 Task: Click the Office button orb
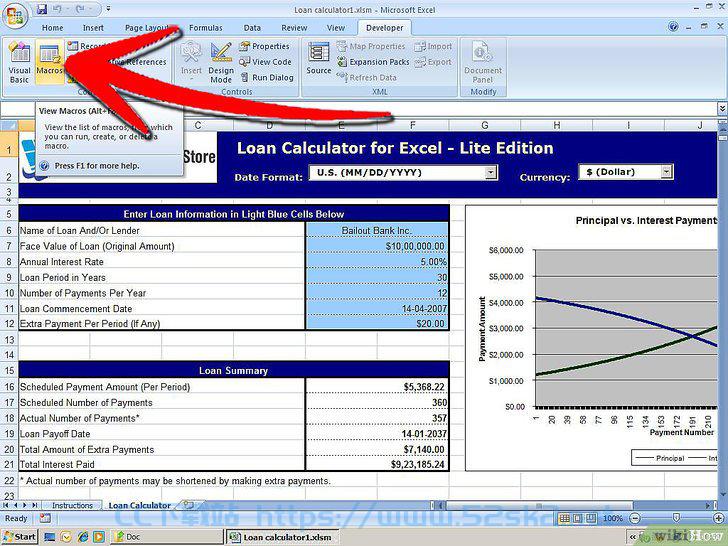click(15, 15)
